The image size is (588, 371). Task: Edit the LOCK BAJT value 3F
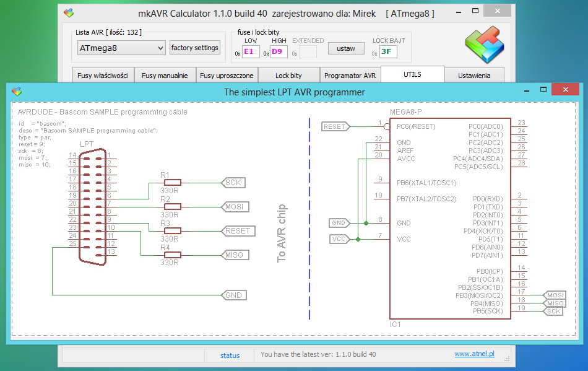click(x=388, y=52)
